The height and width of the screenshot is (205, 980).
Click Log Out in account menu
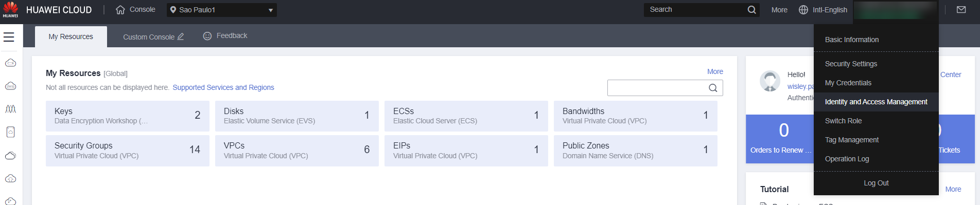click(876, 183)
